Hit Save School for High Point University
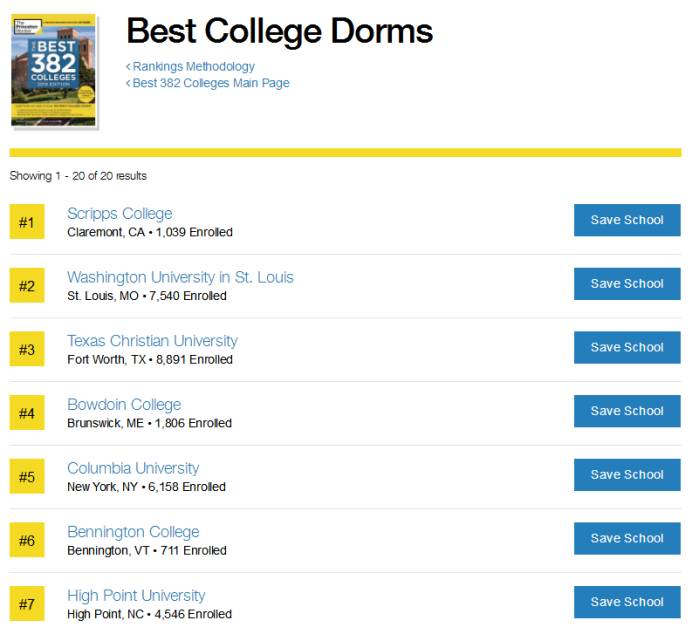The height and width of the screenshot is (634, 692). click(627, 602)
